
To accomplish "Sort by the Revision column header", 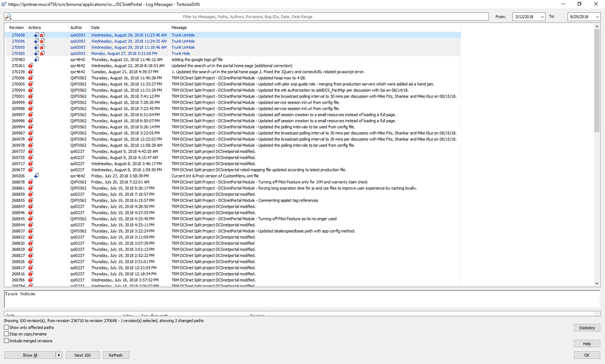I will click(x=16, y=28).
